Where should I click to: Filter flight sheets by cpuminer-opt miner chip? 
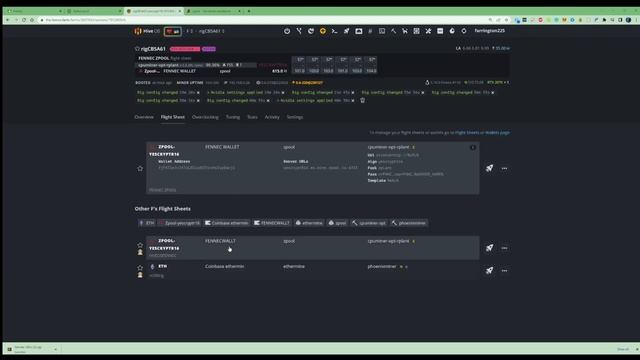[x=369, y=223]
